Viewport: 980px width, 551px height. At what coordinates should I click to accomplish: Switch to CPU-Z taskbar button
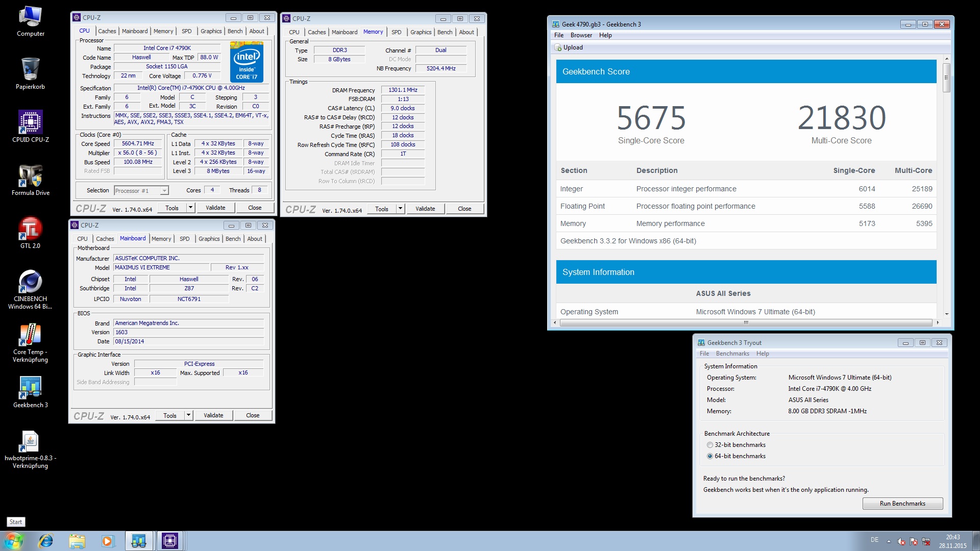(169, 541)
